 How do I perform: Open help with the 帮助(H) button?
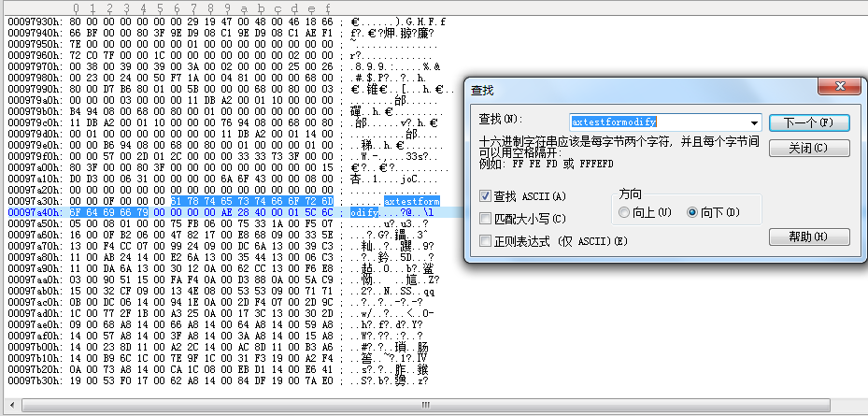808,237
